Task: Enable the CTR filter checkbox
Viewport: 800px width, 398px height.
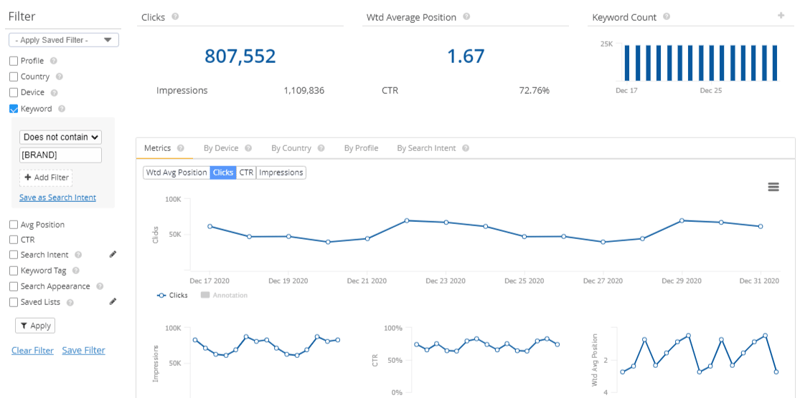Action: pyautogui.click(x=14, y=239)
